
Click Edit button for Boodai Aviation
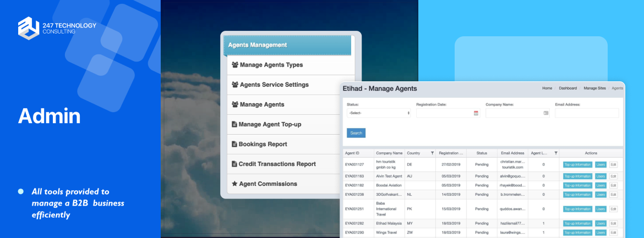click(613, 185)
